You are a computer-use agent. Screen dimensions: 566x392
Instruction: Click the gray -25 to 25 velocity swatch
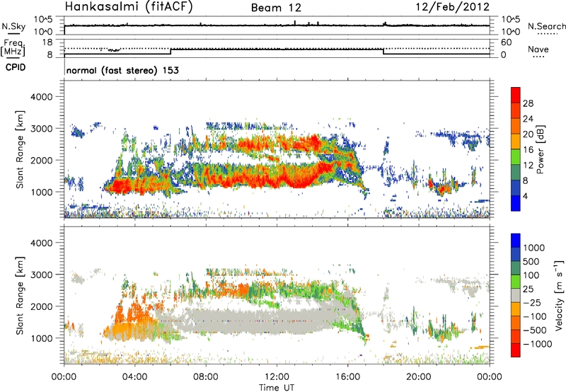(516, 295)
